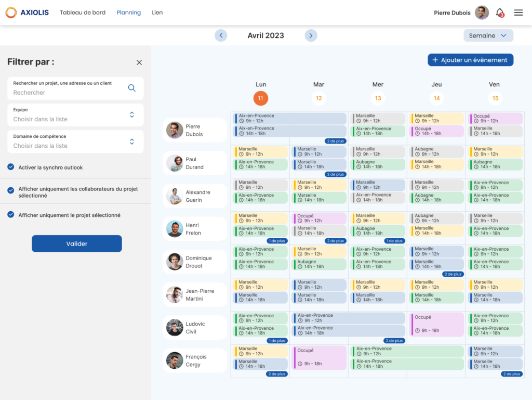The image size is (532, 400).
Task: Click Pierre Dubois name in header
Action: point(452,13)
